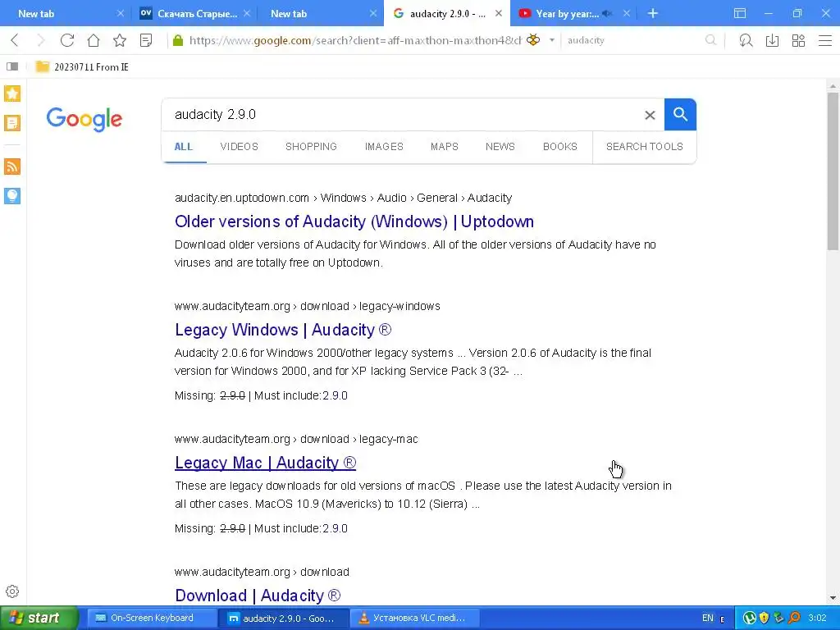
Task: Open the notes sidebar icon
Action: coord(12,123)
